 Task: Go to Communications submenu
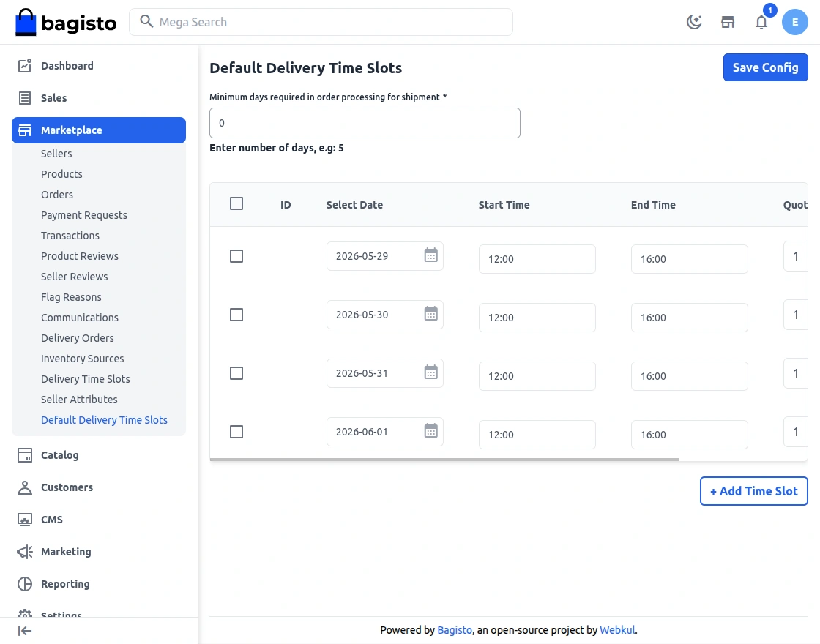point(80,318)
